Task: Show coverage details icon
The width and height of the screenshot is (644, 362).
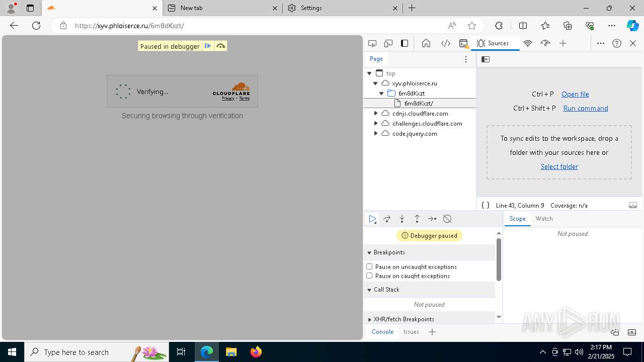Action: click(x=633, y=205)
